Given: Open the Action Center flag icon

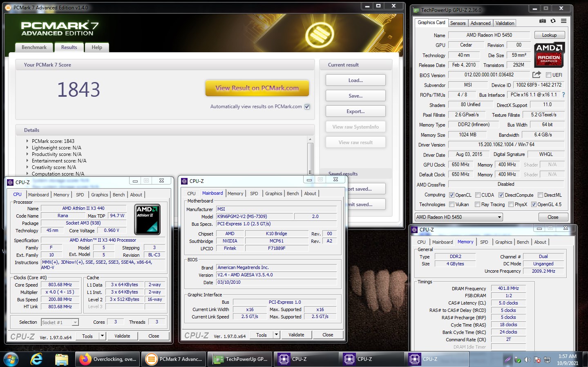Looking at the screenshot, I should pyautogui.click(x=537, y=360).
